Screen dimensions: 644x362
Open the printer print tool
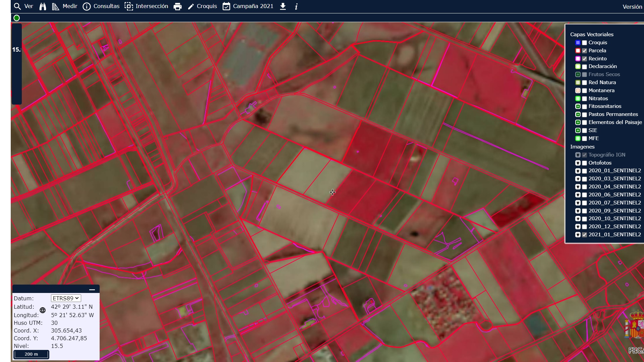[x=177, y=6]
